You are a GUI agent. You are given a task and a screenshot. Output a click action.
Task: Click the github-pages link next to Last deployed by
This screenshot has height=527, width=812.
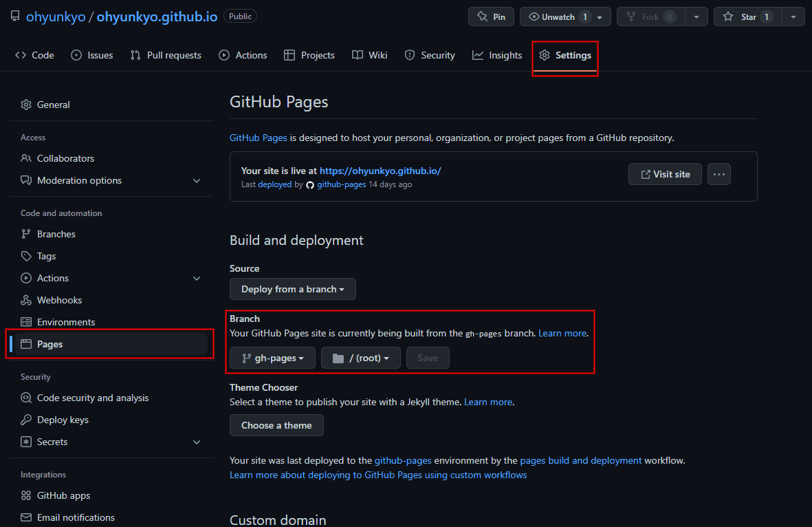pyautogui.click(x=341, y=184)
